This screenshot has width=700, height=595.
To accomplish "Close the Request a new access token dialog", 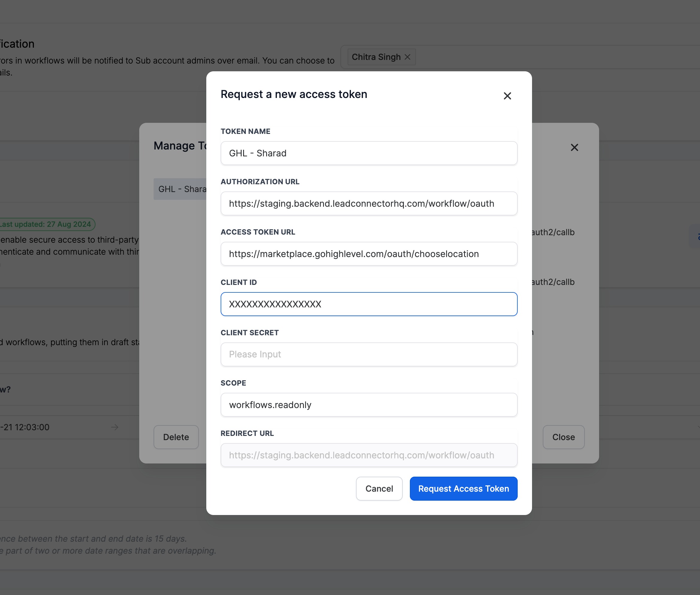I will click(x=507, y=96).
